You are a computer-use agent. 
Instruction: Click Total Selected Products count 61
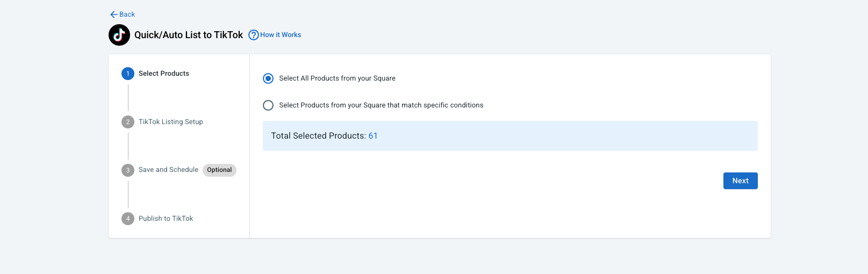coord(373,136)
